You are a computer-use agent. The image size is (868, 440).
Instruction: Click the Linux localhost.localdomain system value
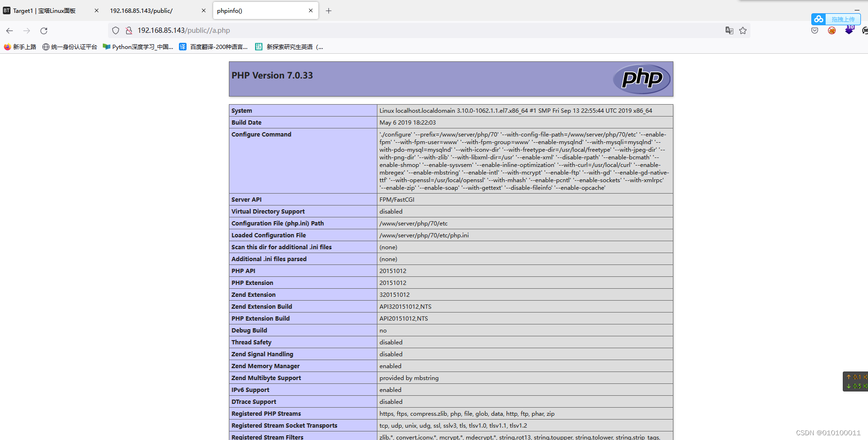(516, 111)
